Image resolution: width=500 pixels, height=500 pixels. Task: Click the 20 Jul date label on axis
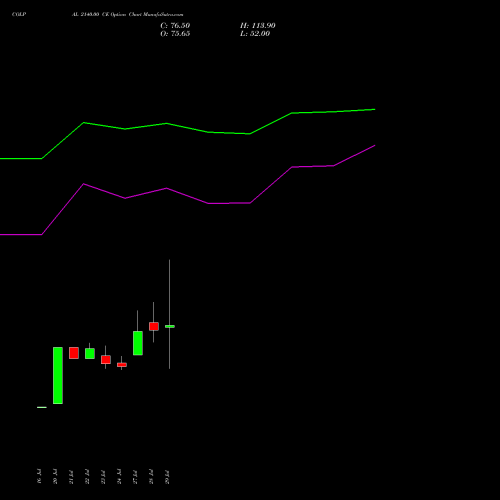point(55,477)
